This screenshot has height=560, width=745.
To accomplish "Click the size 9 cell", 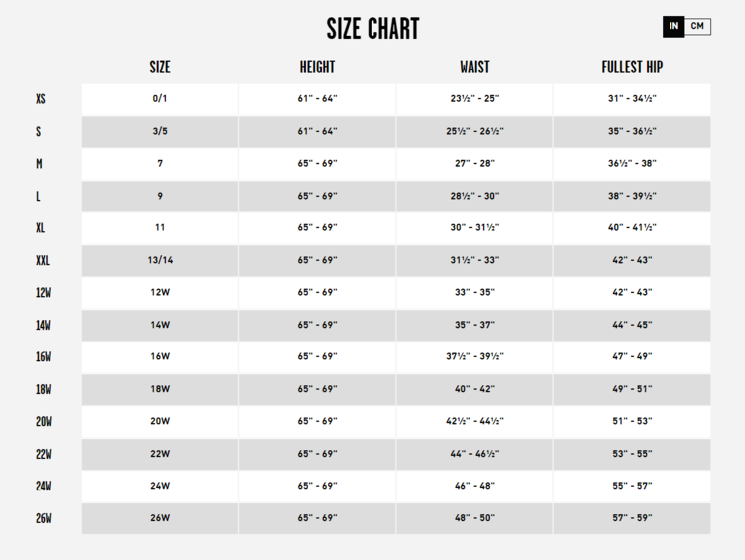I will [x=160, y=196].
